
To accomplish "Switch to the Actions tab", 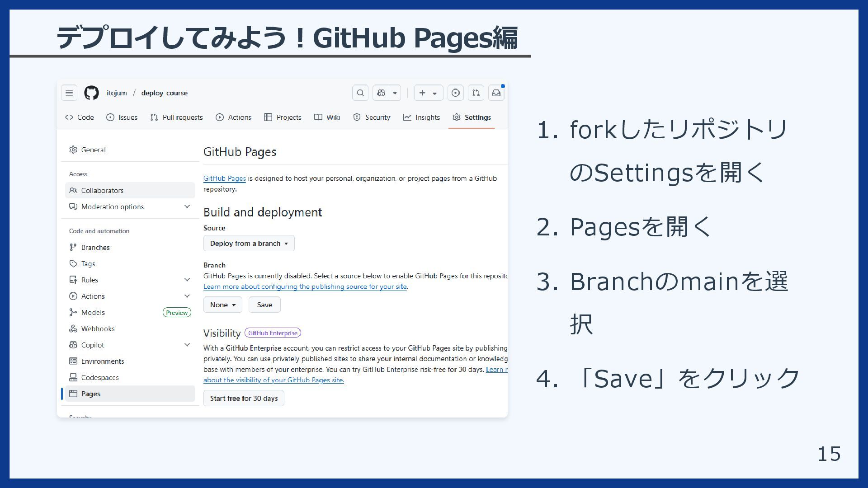I will coord(234,117).
